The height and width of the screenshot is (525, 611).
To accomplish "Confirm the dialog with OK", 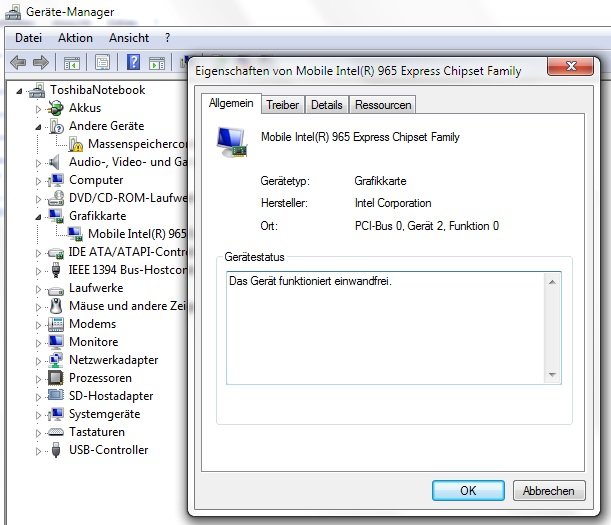I will (x=468, y=490).
